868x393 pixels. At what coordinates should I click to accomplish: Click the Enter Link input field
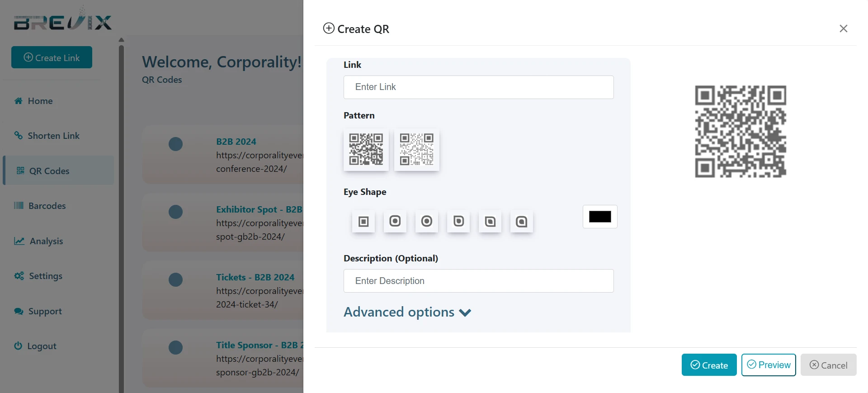coord(478,87)
